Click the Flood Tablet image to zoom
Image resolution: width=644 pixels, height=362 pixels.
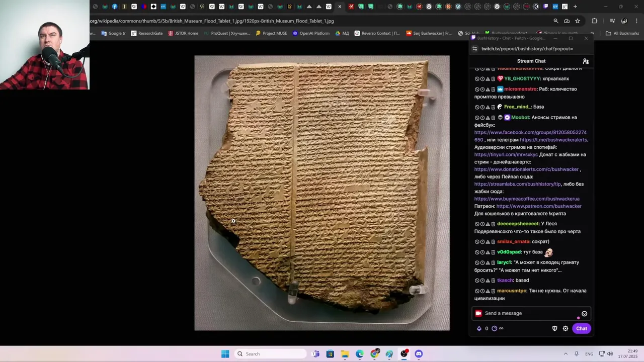click(322, 193)
